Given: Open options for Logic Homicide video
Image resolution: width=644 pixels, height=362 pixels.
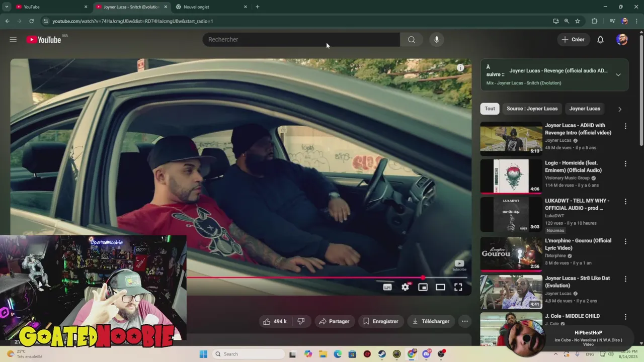Looking at the screenshot, I should [625, 164].
